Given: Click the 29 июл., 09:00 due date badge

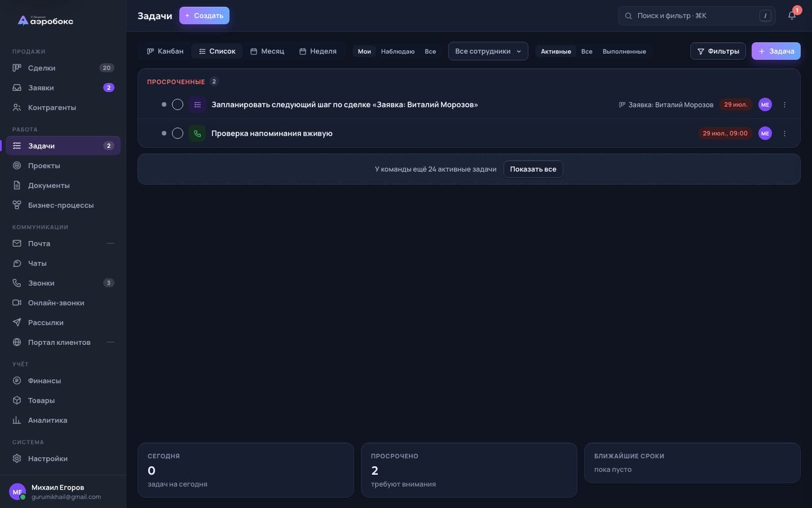Looking at the screenshot, I should pos(725,133).
